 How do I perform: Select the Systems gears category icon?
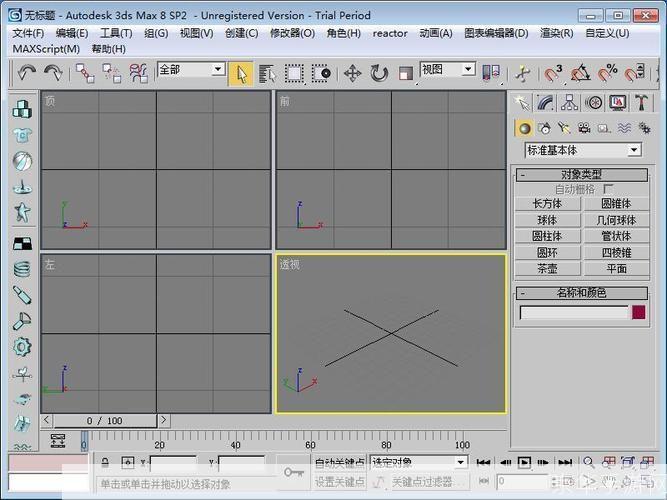click(644, 128)
